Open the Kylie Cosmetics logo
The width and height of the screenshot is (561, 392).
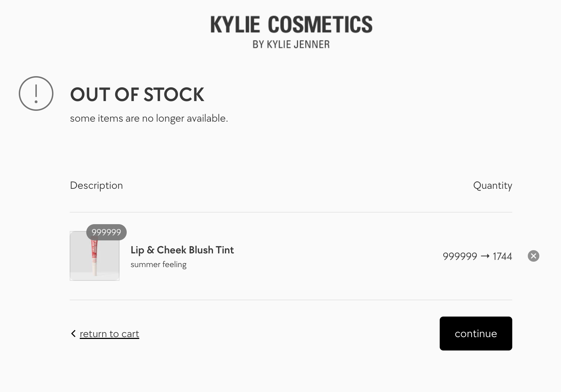click(291, 31)
